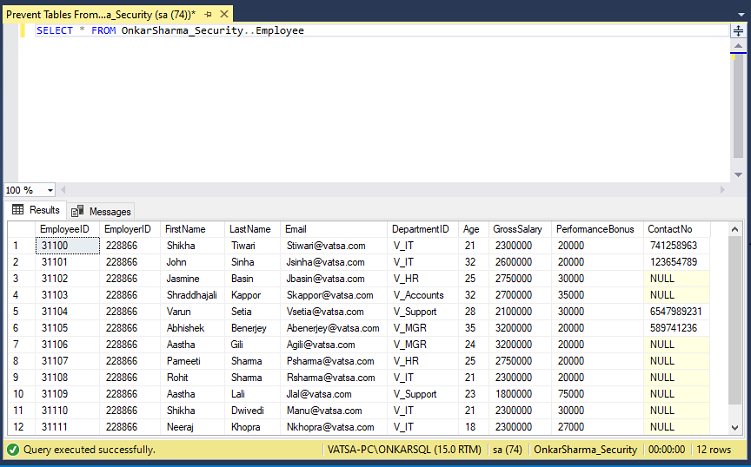Viewport: 751px width, 467px height.
Task: Click the select-all corner of results grid
Action: [x=19, y=229]
